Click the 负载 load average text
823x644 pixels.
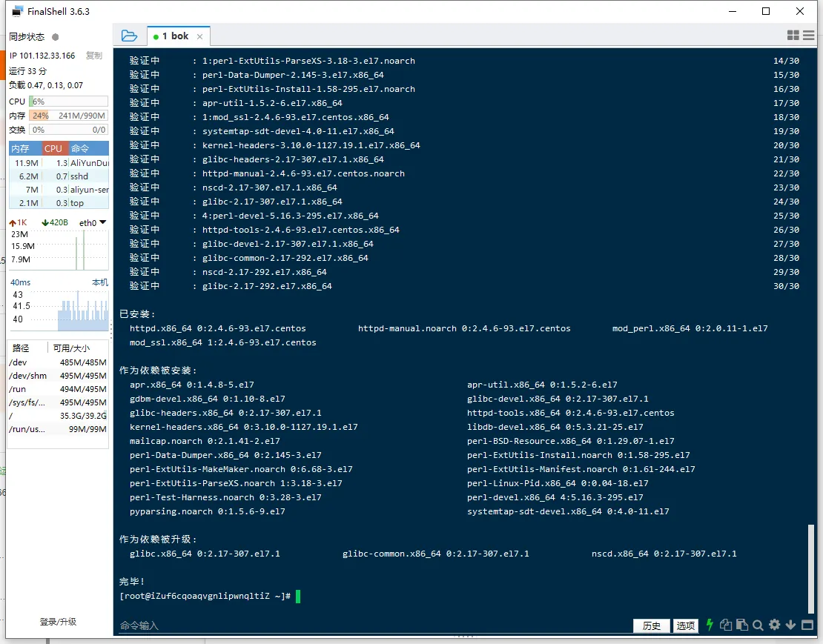point(46,85)
